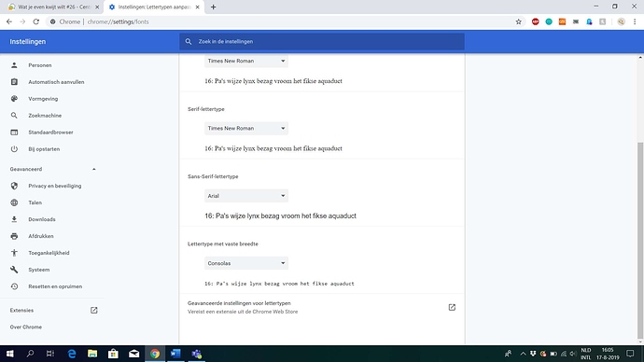Open the profile avatar icon
This screenshot has height=362, width=644.
pyautogui.click(x=621, y=21)
